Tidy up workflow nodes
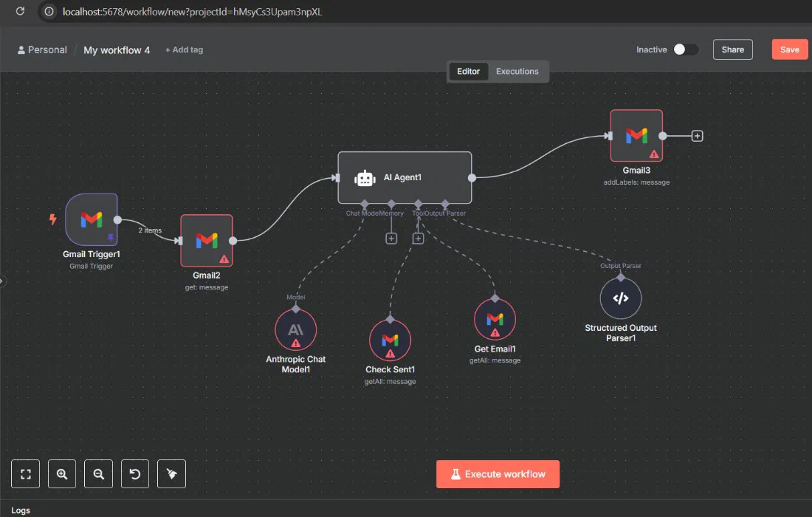Viewport: 812px width, 517px height. pos(171,474)
